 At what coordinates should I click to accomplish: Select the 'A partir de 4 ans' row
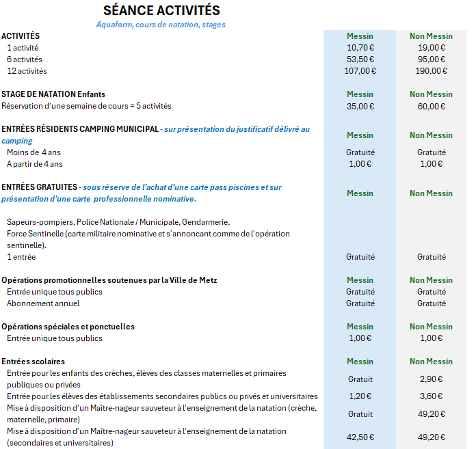coord(35,164)
